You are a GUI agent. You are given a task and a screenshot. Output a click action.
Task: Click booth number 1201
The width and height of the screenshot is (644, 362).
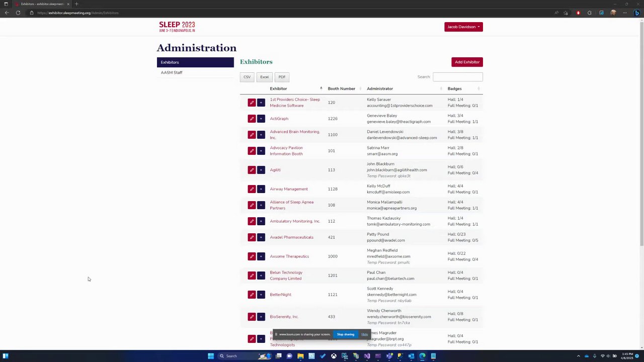click(333, 276)
